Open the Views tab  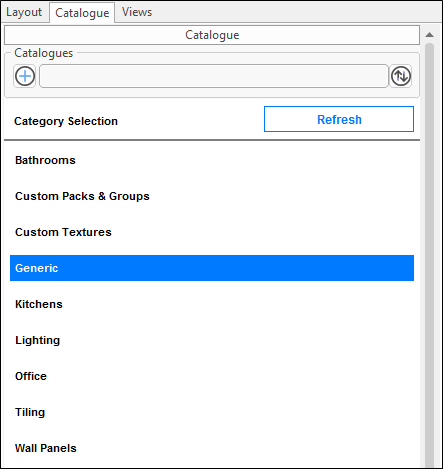click(137, 12)
